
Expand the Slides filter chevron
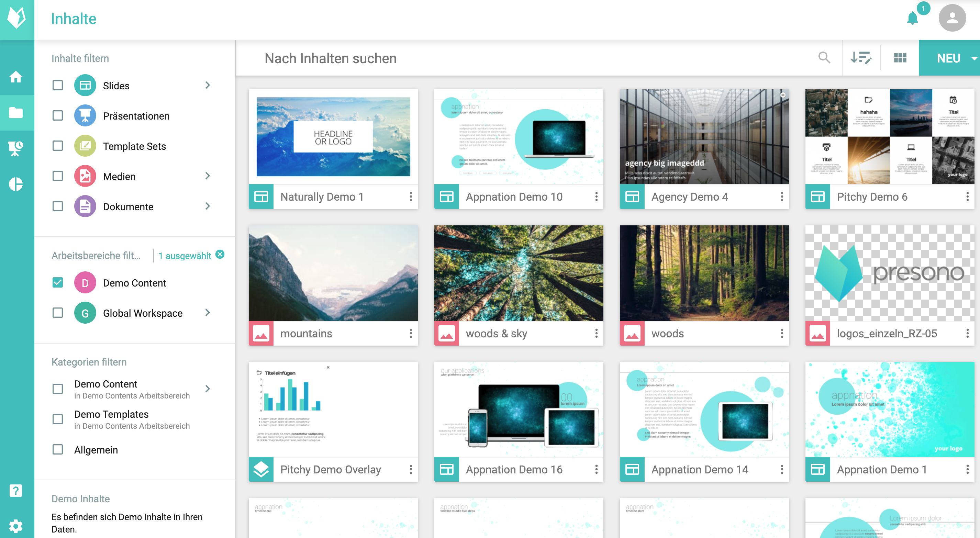coord(208,85)
